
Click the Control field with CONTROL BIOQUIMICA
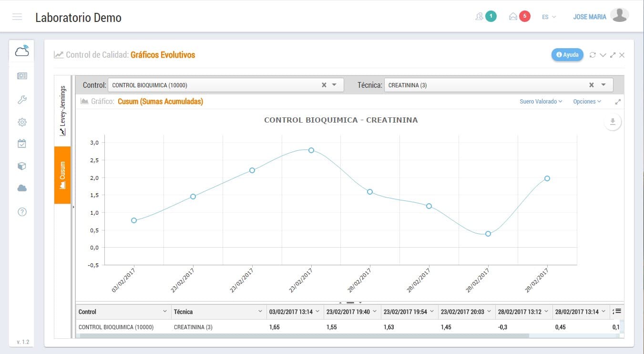[225, 85]
